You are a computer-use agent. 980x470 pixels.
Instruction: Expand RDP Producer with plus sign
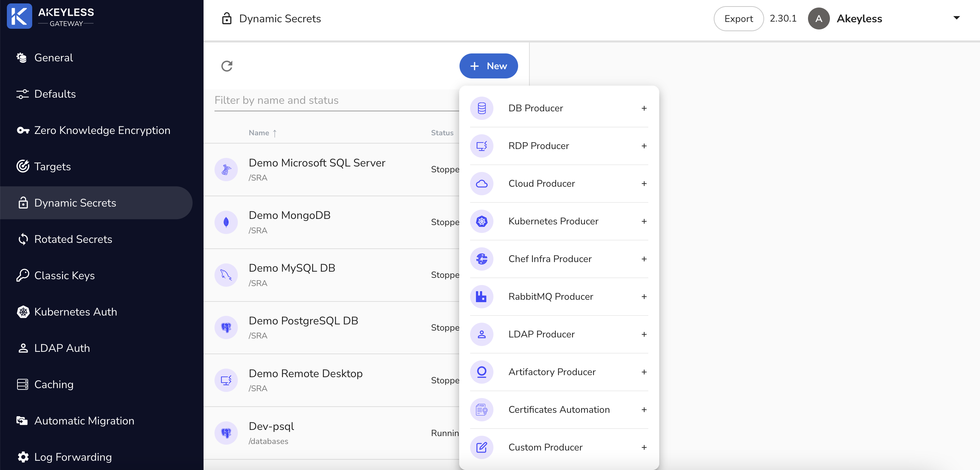644,146
